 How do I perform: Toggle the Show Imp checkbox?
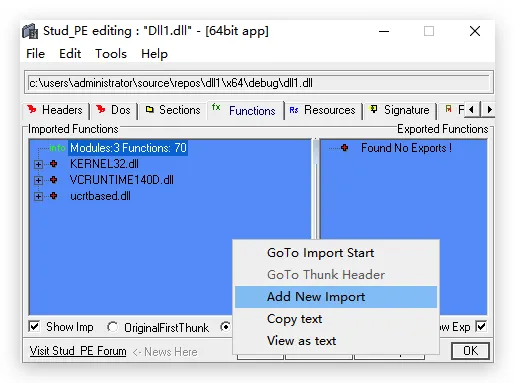(x=34, y=327)
